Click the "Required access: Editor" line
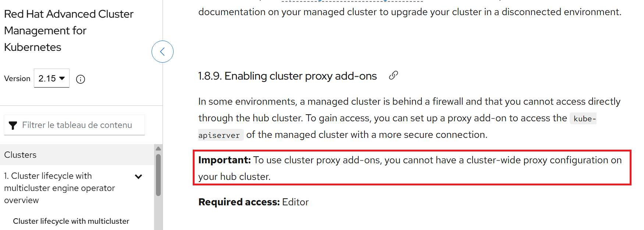The width and height of the screenshot is (644, 230). 253,202
